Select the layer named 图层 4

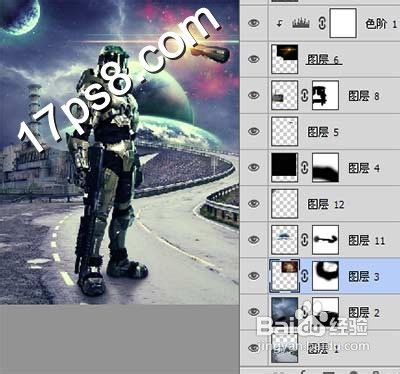[x=364, y=168]
